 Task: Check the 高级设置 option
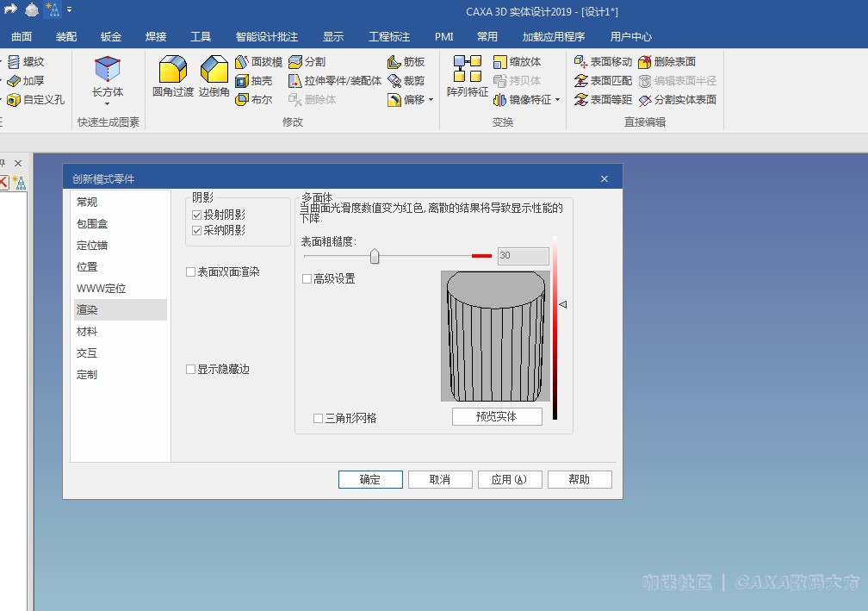point(307,278)
